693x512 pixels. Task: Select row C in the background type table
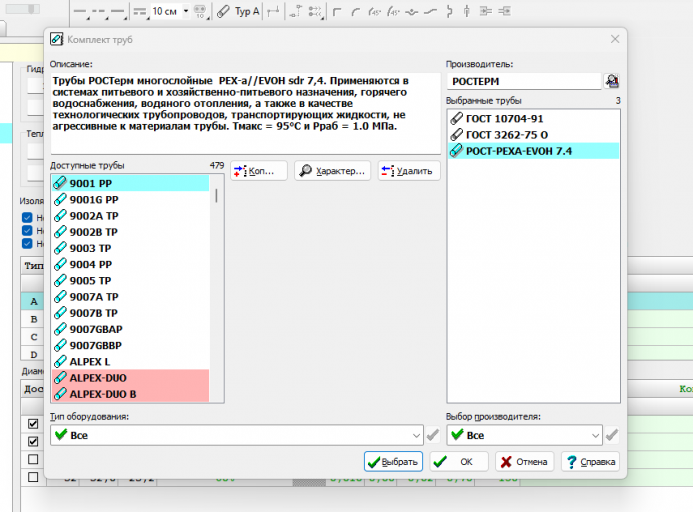tap(33, 337)
